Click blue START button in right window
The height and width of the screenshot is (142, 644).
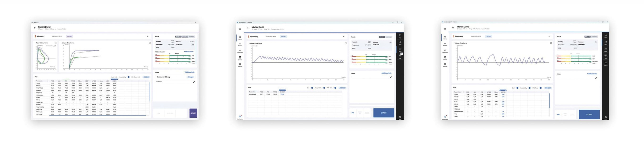pyautogui.click(x=589, y=114)
